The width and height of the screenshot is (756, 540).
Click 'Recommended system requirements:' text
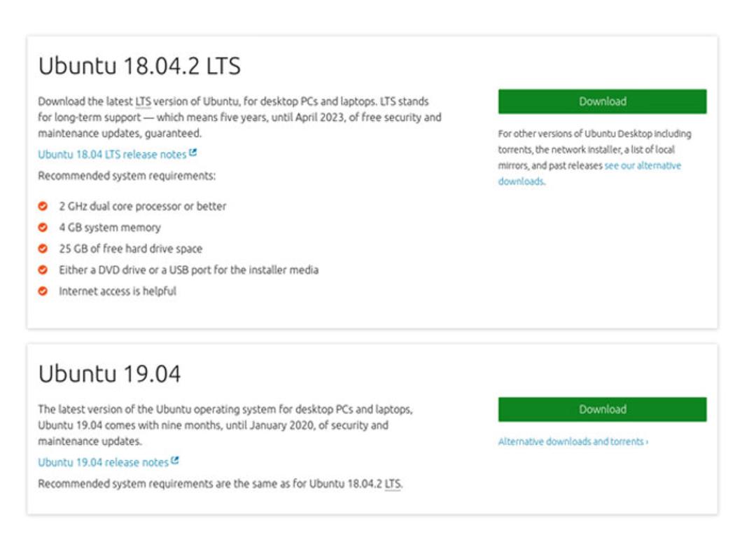click(x=127, y=176)
